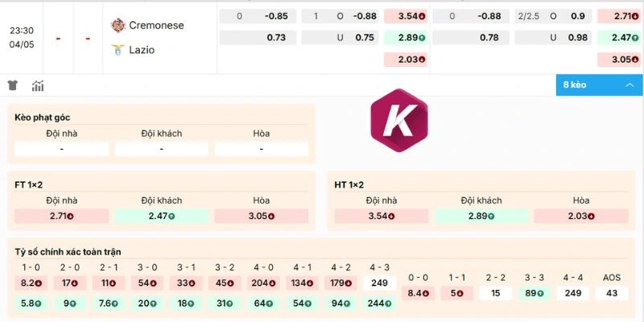Click the Cremonese team crest icon
The image size is (644, 322).
point(118,26)
